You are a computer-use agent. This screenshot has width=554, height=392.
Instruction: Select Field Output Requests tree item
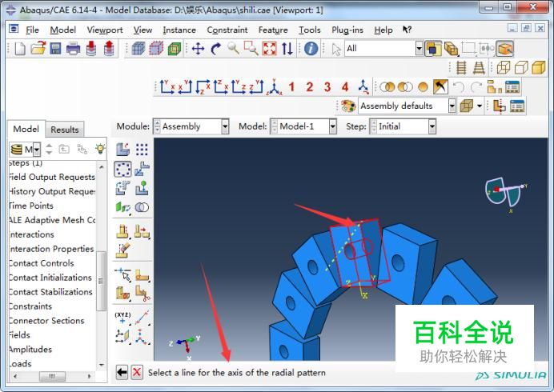tap(52, 177)
